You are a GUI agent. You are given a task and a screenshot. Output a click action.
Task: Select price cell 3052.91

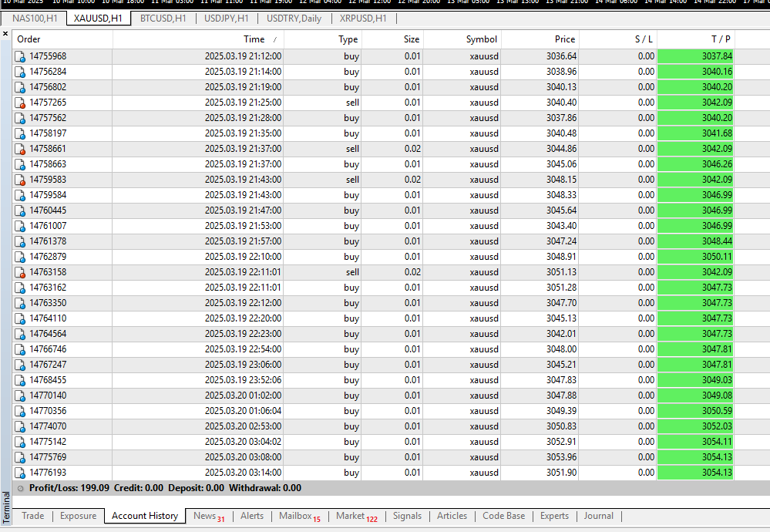[x=561, y=442]
